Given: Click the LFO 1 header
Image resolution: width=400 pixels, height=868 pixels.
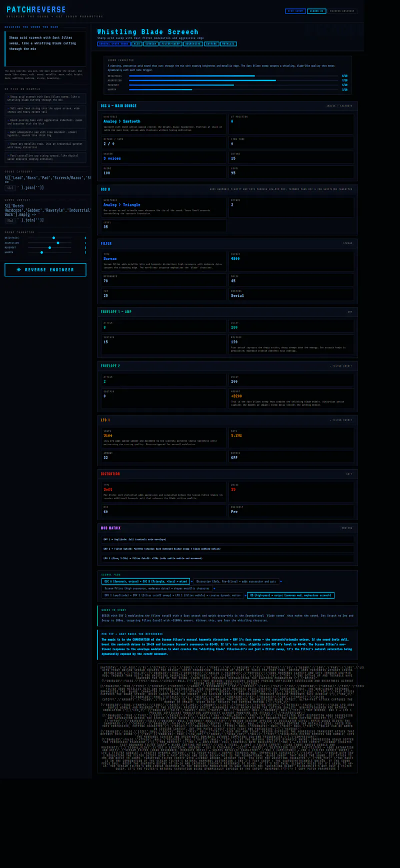Looking at the screenshot, I should (x=227, y=420).
